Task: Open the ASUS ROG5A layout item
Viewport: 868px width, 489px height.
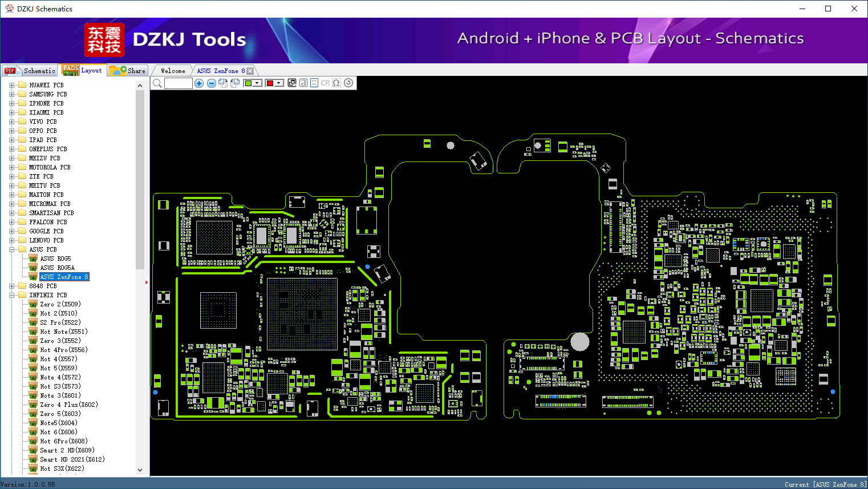Action: pyautogui.click(x=57, y=268)
